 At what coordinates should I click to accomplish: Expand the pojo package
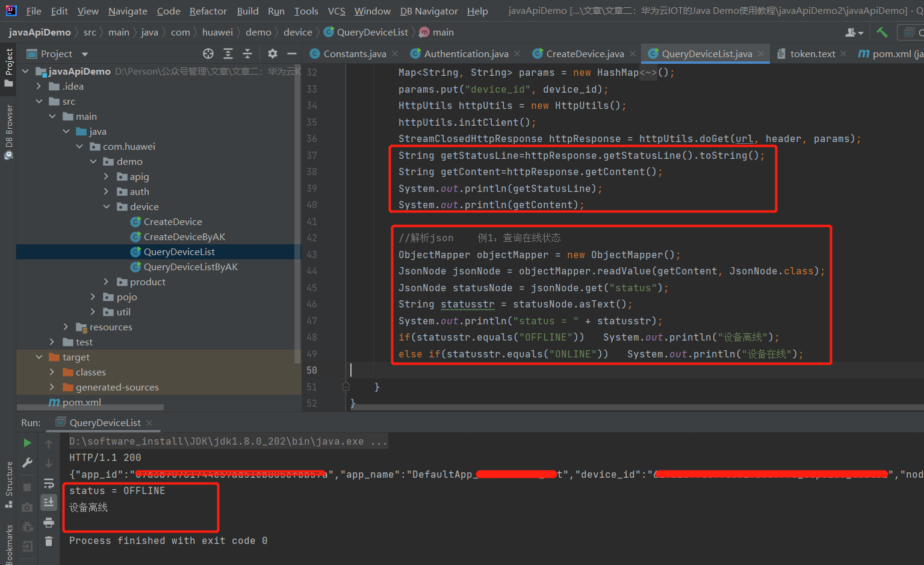(93, 297)
